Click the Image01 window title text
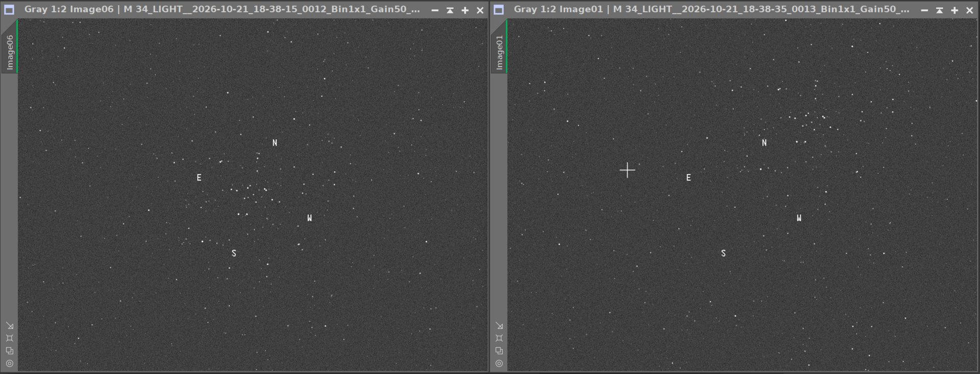The image size is (980, 374). [712, 9]
